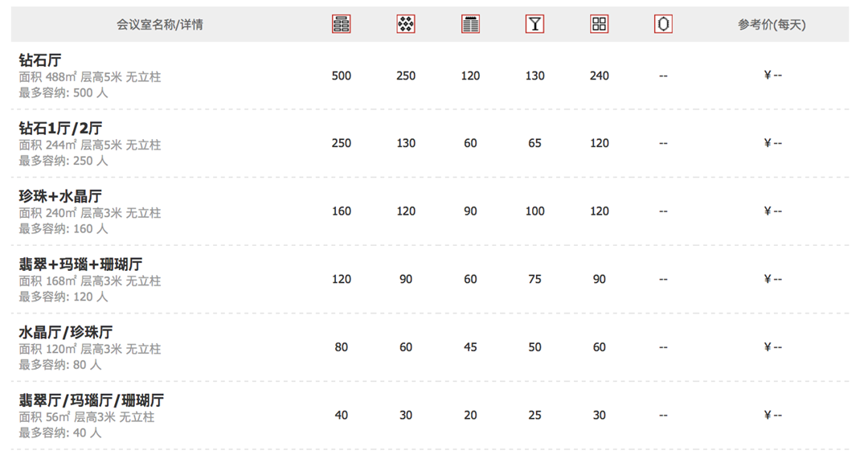Click 钻石厅 theater capacity value 500
868x463 pixels.
[341, 76]
